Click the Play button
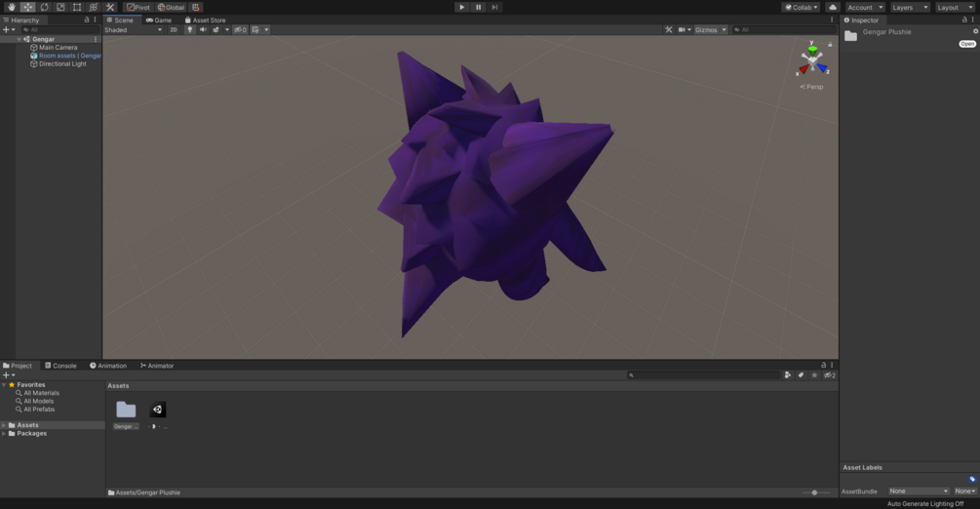 click(462, 7)
